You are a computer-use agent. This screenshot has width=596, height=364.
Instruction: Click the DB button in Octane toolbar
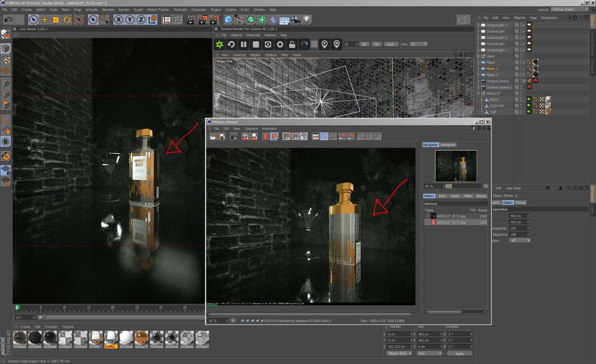(x=364, y=44)
